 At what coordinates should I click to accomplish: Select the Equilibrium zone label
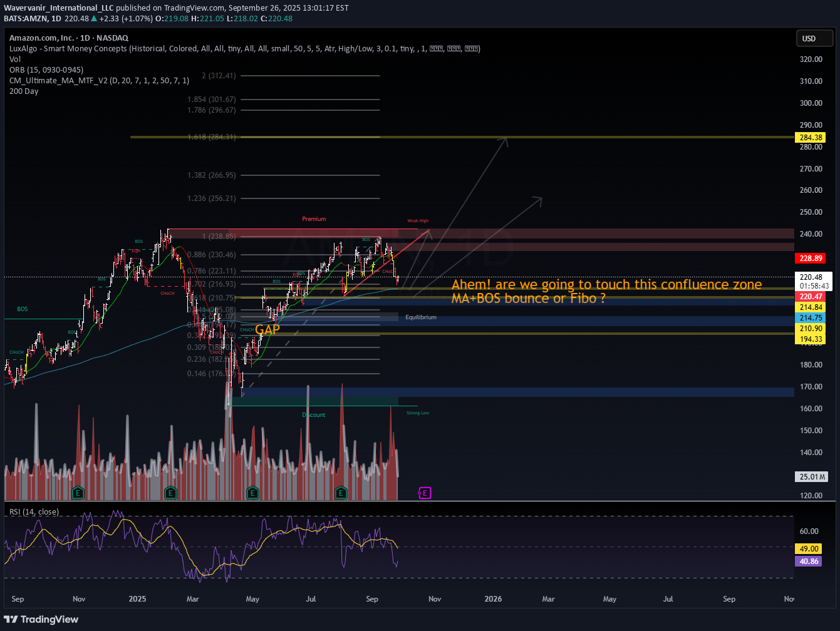click(x=421, y=317)
